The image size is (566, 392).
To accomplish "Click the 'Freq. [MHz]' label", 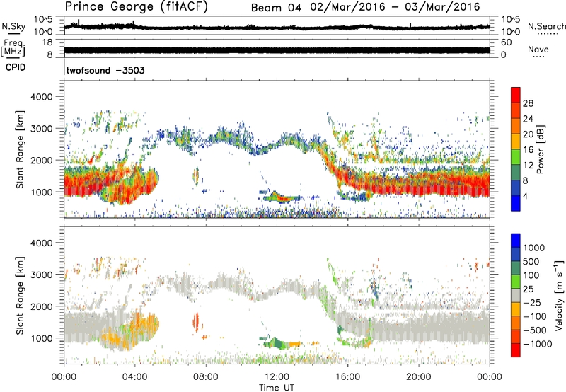I will [13, 47].
